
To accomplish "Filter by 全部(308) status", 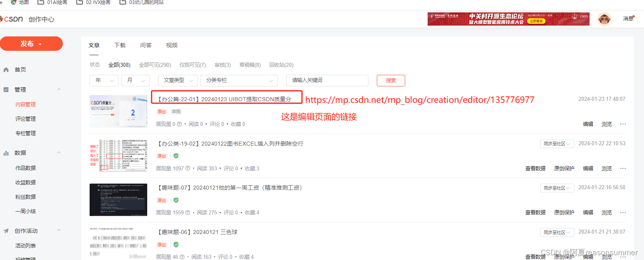I will pyautogui.click(x=119, y=65).
